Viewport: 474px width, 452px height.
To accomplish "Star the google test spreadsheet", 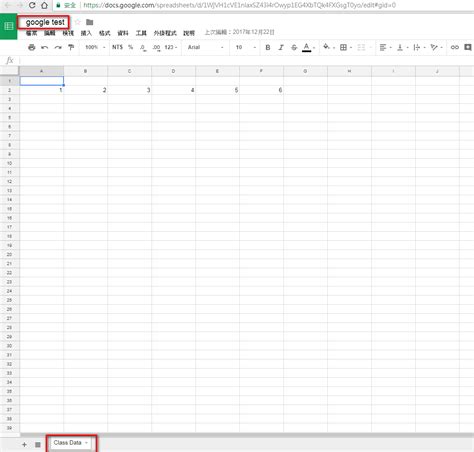I will click(x=78, y=22).
